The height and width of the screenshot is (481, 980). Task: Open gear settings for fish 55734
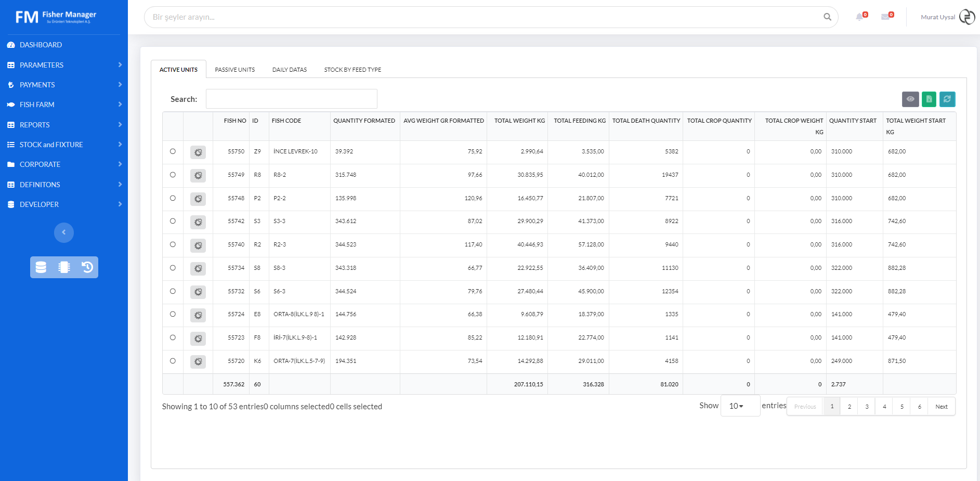(198, 269)
